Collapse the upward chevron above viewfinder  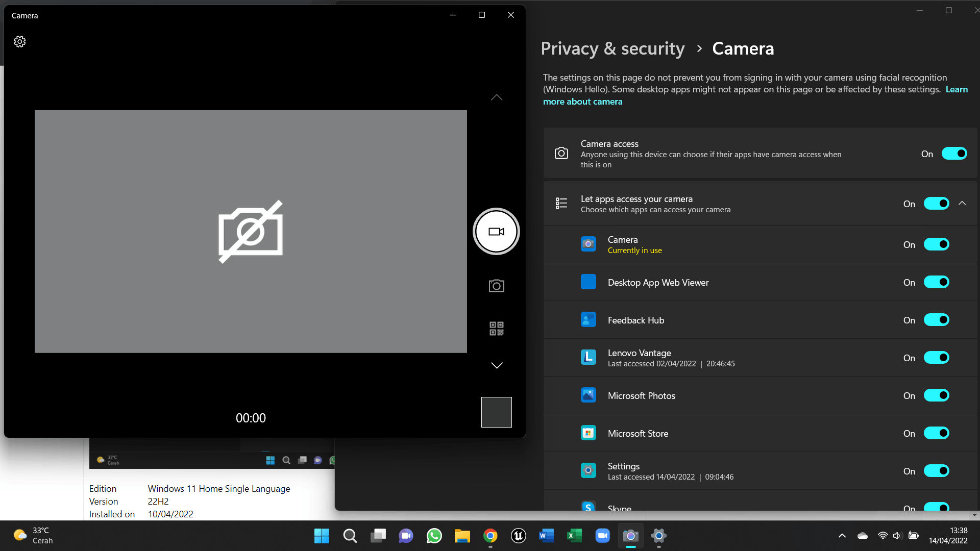click(x=497, y=97)
